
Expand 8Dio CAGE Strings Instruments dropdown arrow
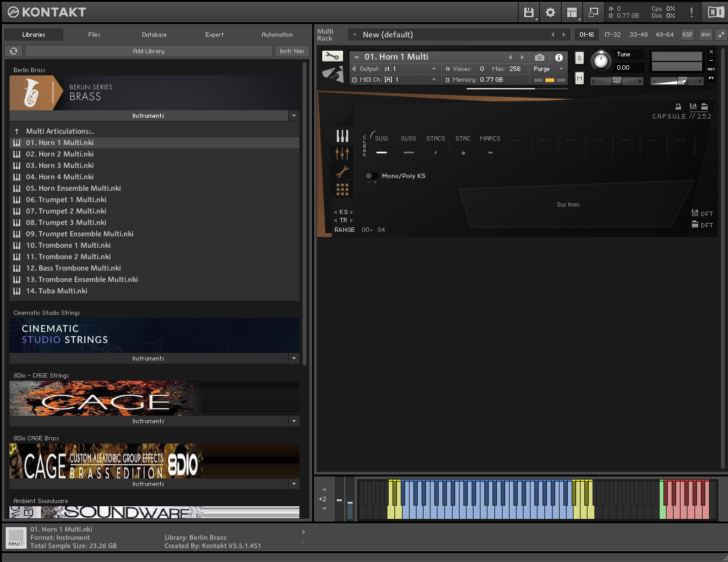(x=294, y=421)
